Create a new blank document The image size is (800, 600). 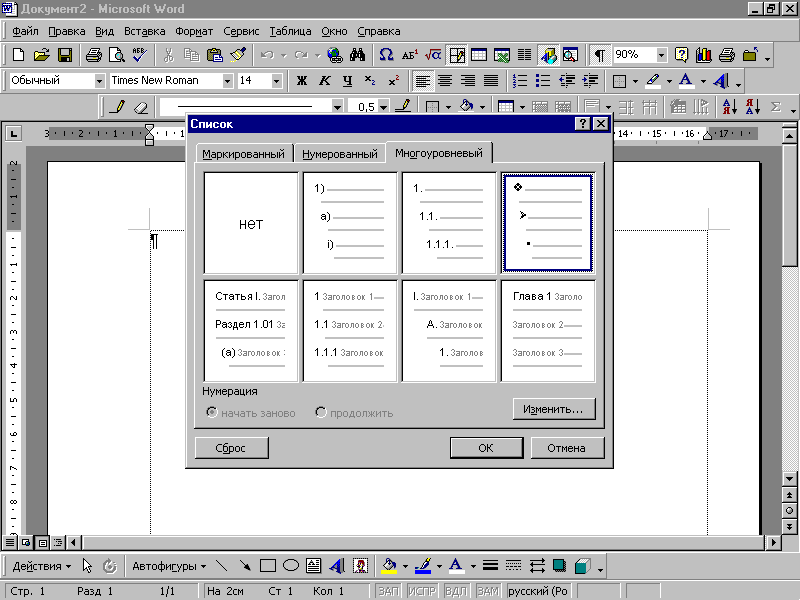coord(18,55)
